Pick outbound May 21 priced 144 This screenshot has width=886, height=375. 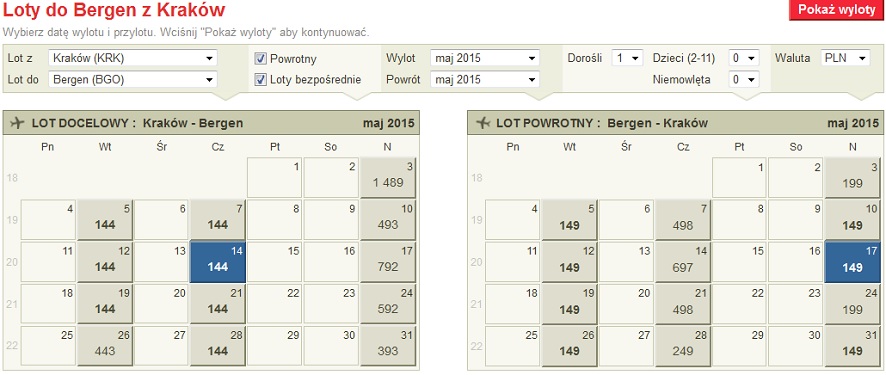point(218,304)
